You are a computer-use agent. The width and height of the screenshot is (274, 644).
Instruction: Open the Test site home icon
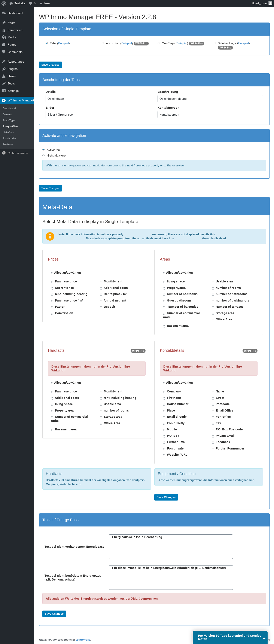11,3
